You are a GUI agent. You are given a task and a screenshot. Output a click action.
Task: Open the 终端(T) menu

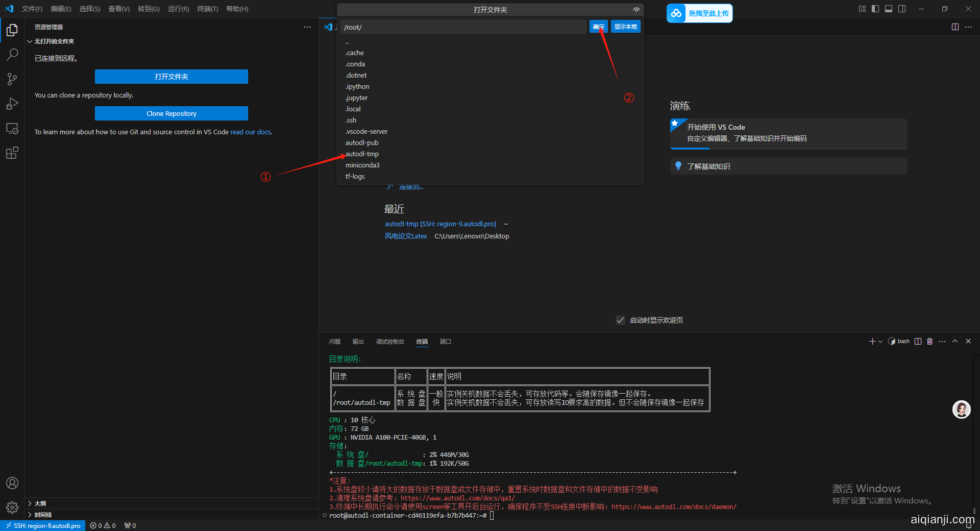207,9
